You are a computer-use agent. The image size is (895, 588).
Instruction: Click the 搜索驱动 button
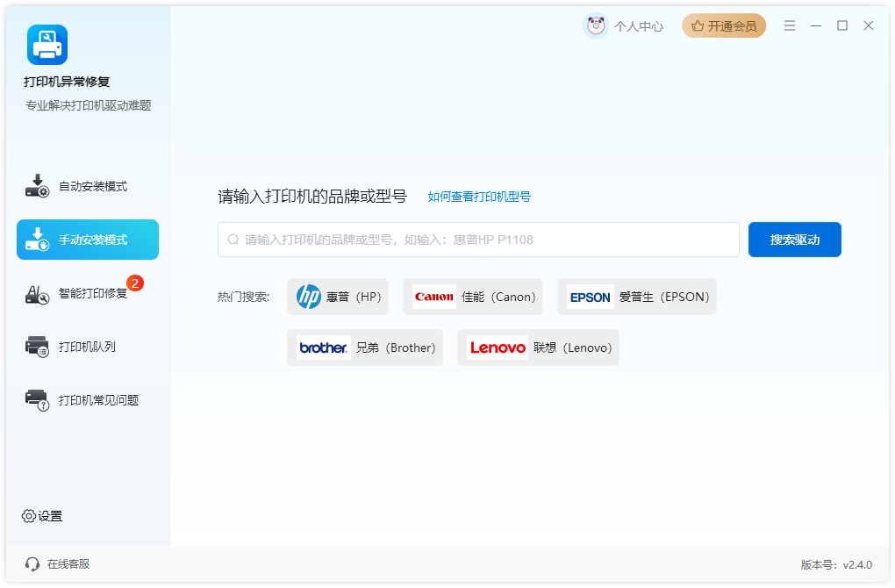click(x=795, y=240)
